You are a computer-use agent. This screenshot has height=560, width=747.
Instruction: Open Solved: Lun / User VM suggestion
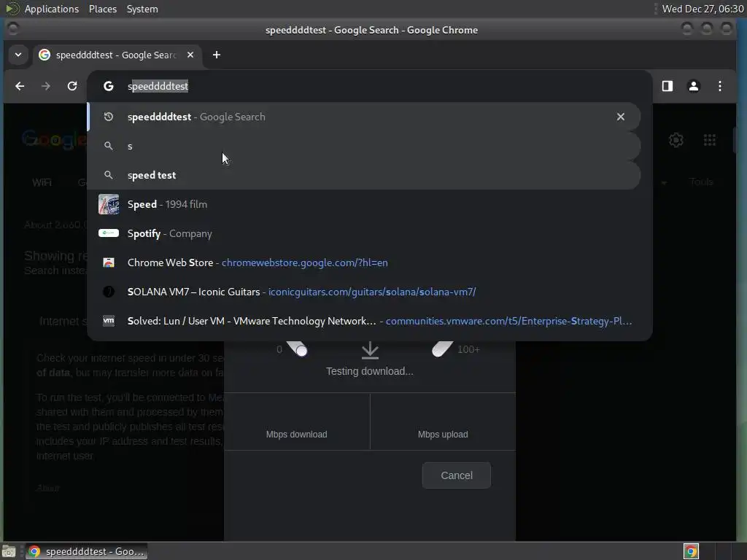[364, 321]
